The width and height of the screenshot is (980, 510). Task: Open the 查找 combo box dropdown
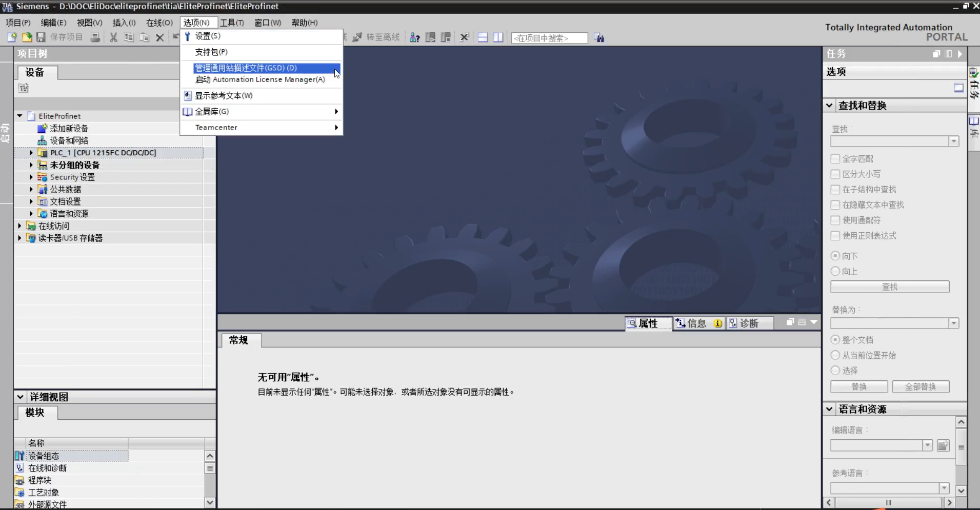coord(953,141)
